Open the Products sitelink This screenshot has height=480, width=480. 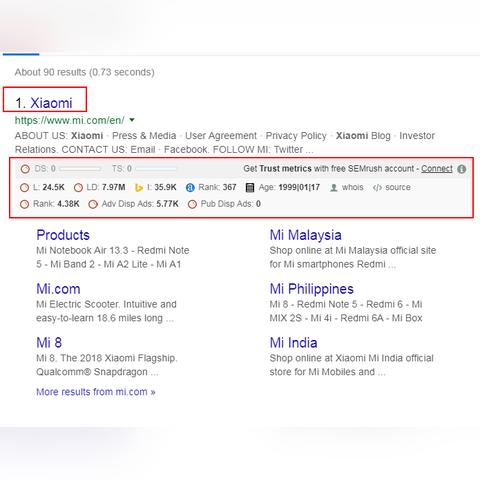click(63, 235)
